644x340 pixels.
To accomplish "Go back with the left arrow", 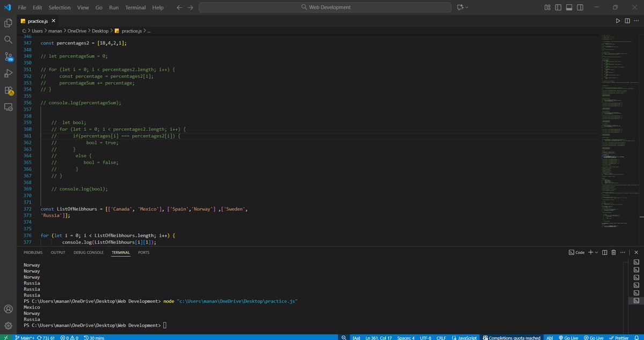I will (x=179, y=8).
